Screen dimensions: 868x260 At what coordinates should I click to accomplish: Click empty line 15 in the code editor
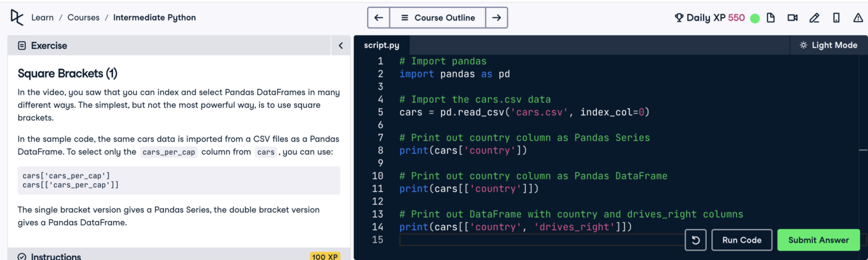coord(527,240)
